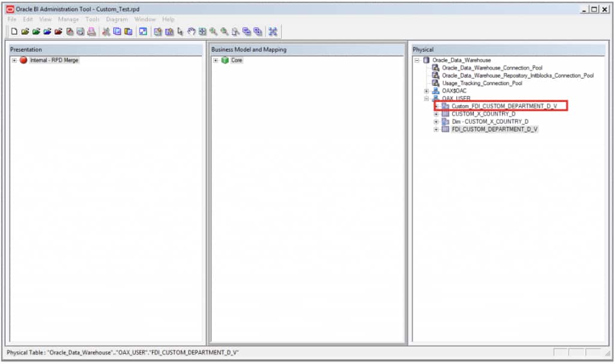Click the pink Print toolbar icon
The image size is (615, 364).
pos(91,31)
